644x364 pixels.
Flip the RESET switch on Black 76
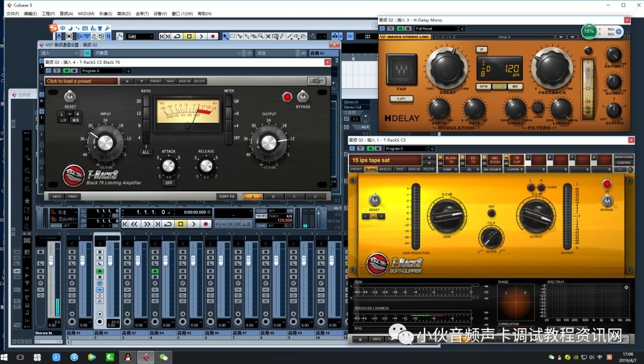pos(70,97)
